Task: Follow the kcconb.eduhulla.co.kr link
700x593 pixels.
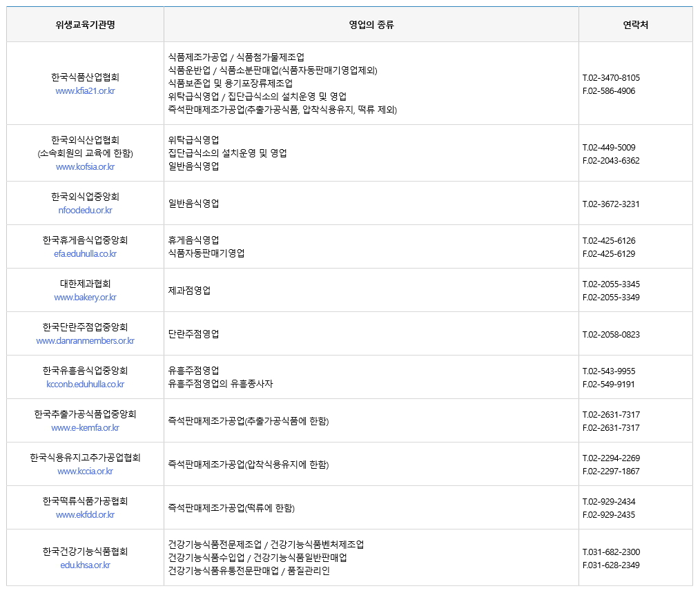Action: pos(86,384)
